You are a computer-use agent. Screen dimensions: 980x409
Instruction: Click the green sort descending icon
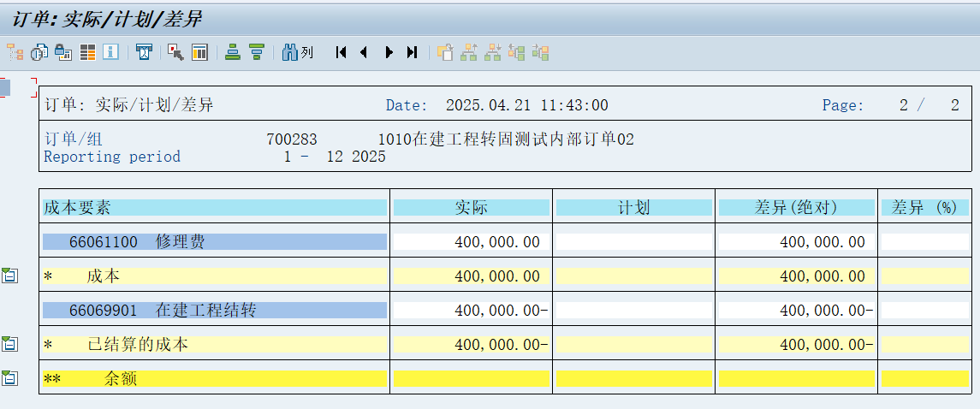tap(257, 52)
